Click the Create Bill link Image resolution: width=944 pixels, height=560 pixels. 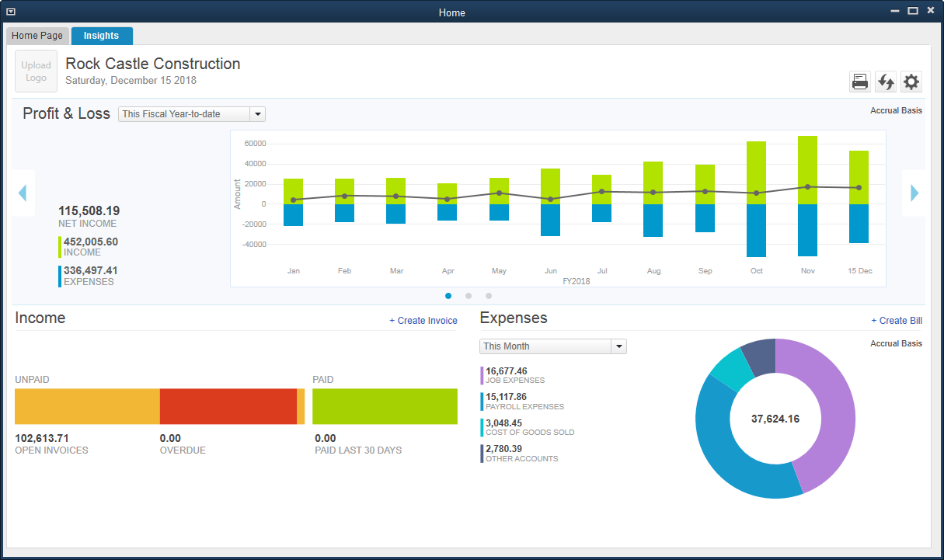click(897, 320)
